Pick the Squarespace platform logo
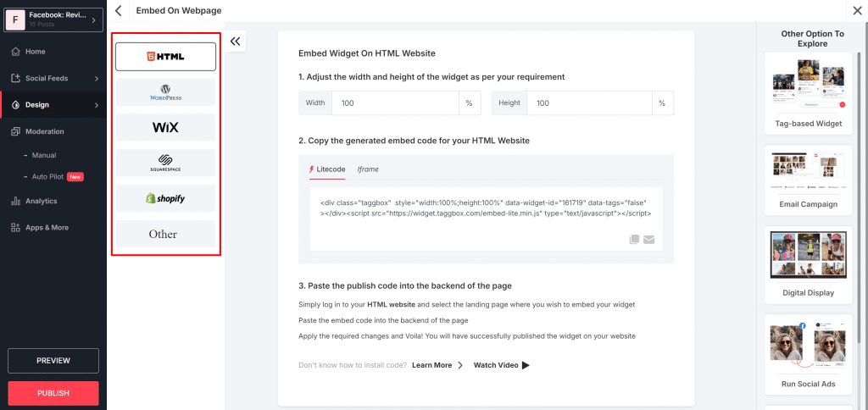 [166, 163]
